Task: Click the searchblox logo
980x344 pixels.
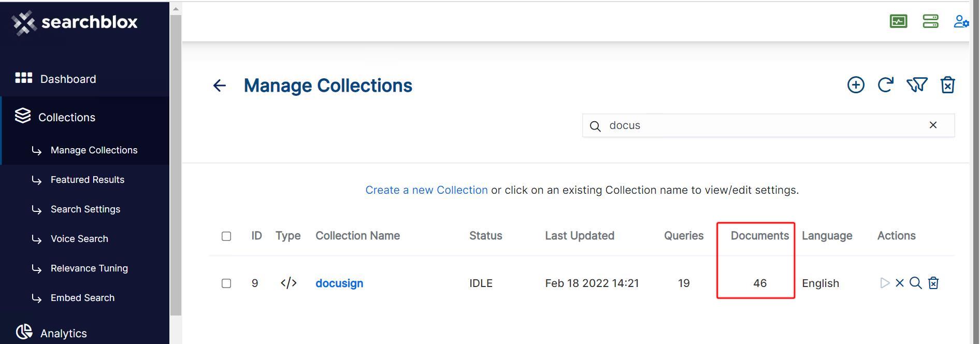Action: (75, 22)
